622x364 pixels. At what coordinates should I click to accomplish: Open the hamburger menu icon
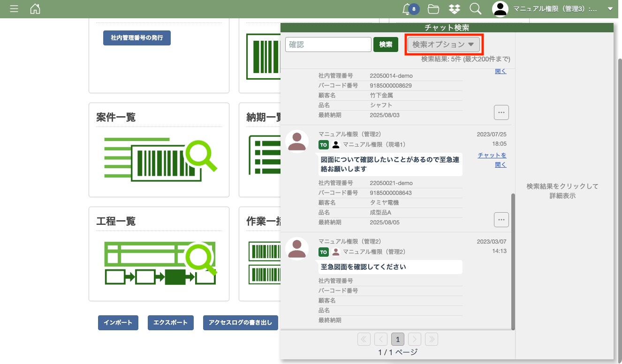pos(14,9)
